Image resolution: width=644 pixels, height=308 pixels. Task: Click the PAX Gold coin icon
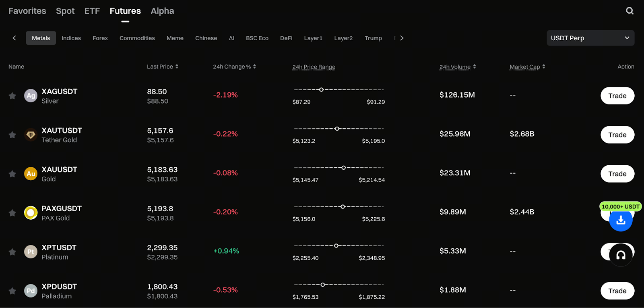(x=31, y=212)
